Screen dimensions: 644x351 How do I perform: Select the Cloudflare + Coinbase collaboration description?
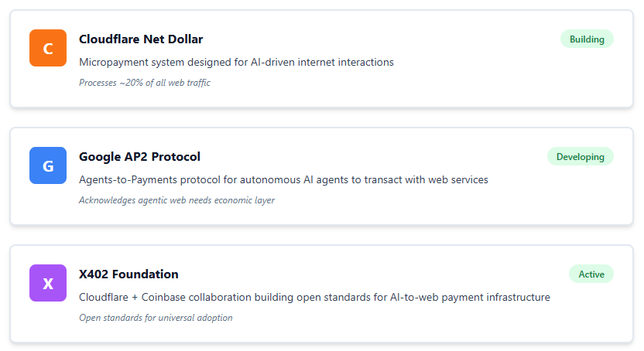[x=314, y=297]
